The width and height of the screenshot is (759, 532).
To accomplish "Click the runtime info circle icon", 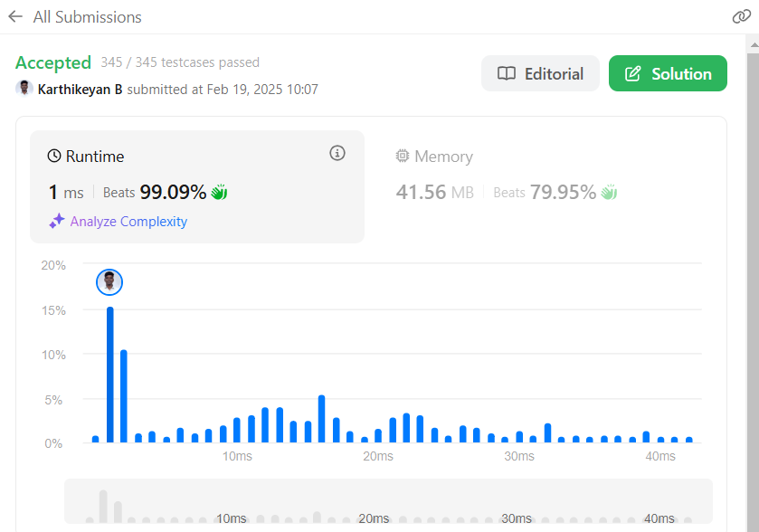I will coord(337,153).
